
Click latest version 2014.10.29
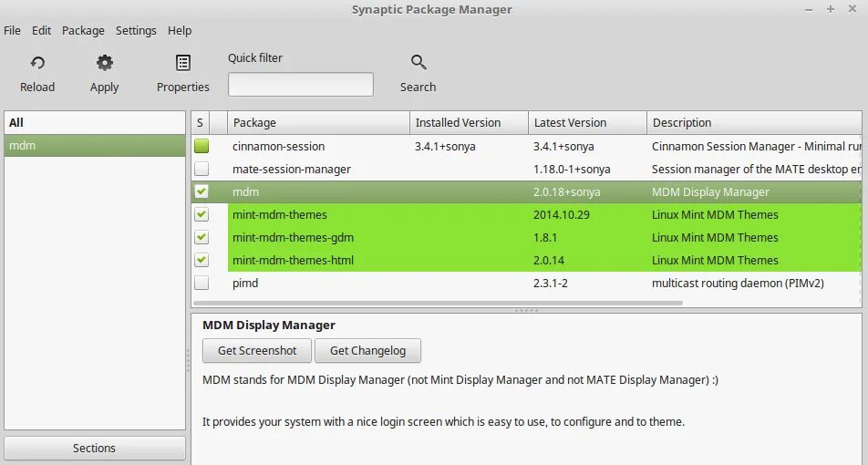click(x=562, y=214)
